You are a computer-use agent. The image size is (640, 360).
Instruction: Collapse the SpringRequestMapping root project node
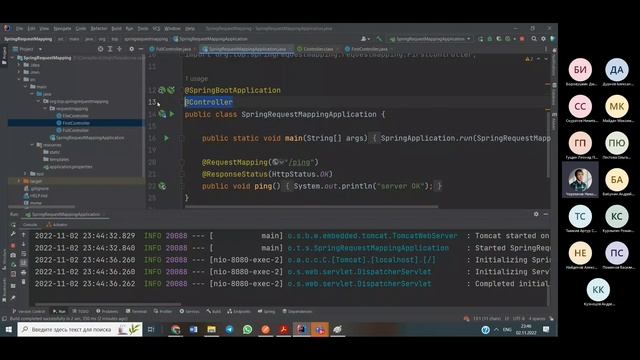point(12,58)
